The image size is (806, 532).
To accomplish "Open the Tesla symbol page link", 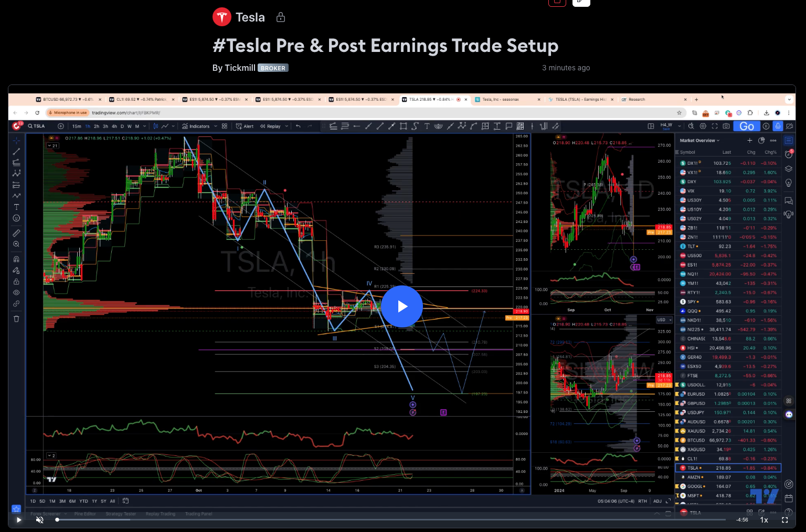I will [x=239, y=17].
